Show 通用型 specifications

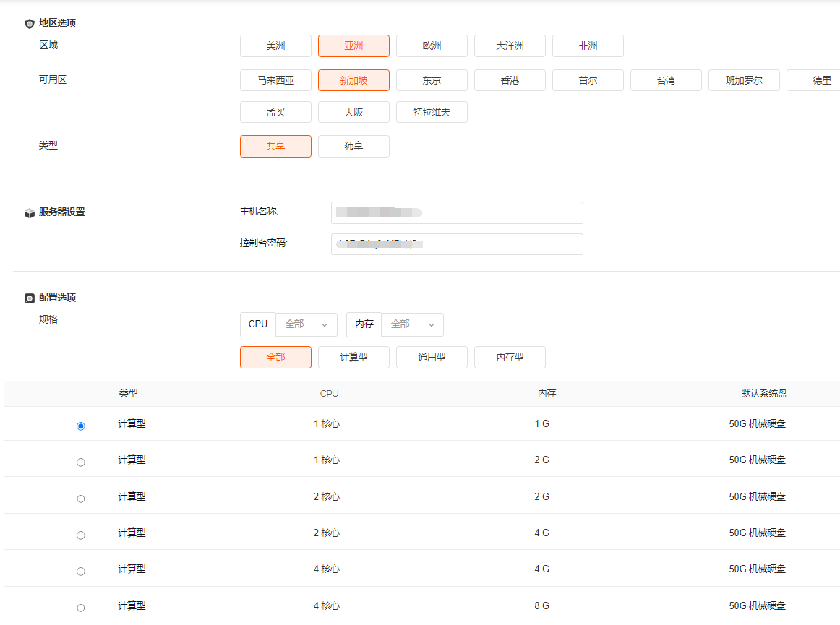click(x=432, y=358)
